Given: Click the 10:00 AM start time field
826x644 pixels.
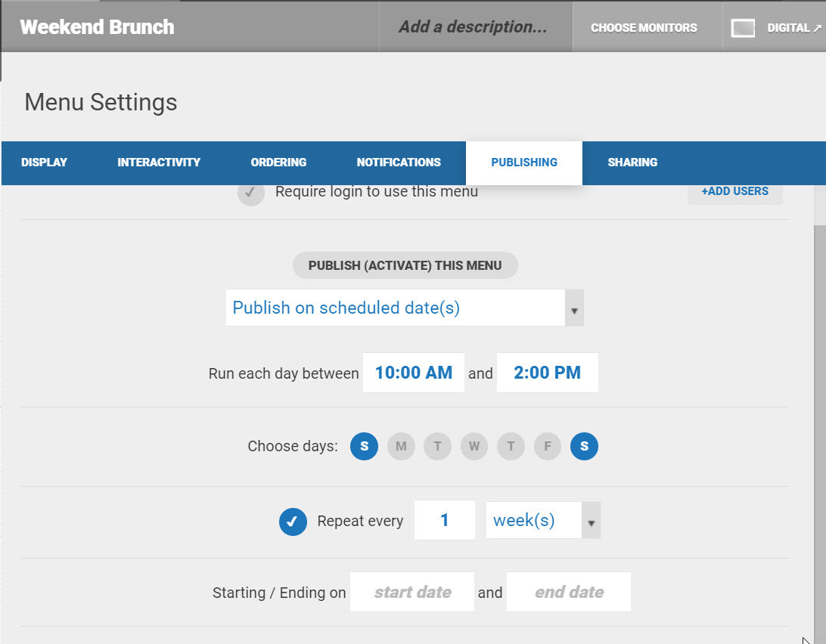Looking at the screenshot, I should pyautogui.click(x=414, y=373).
